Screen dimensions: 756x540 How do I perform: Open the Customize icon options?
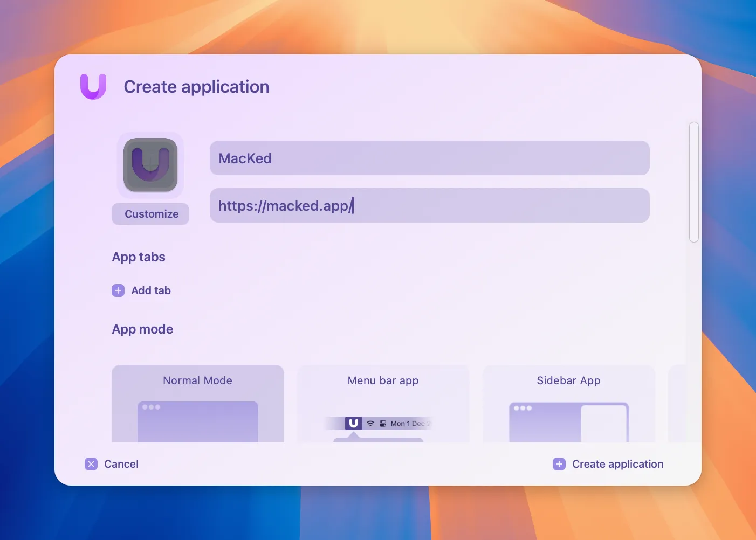click(150, 214)
